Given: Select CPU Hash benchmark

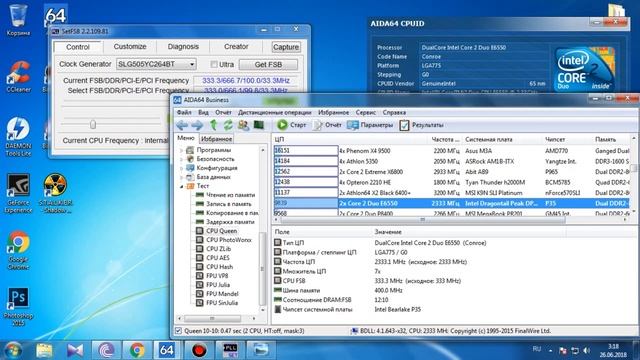Looking at the screenshot, I should coord(215,267).
